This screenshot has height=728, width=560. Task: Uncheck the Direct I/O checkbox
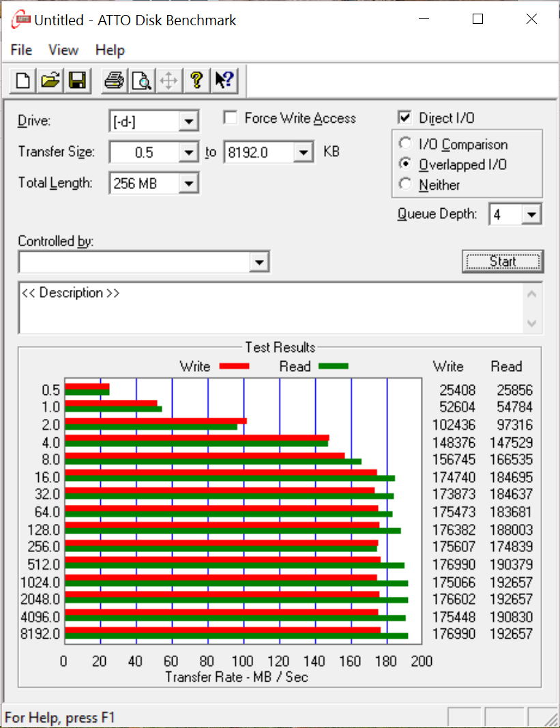tap(404, 117)
